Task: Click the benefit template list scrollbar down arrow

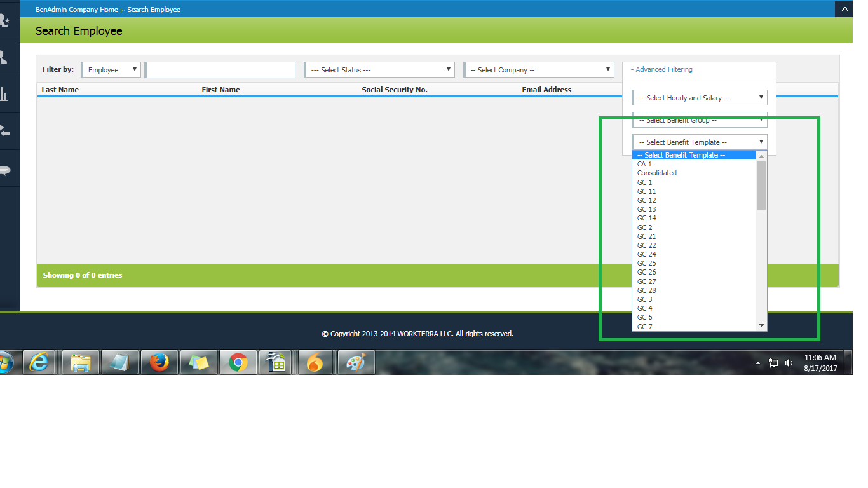Action: tap(762, 325)
